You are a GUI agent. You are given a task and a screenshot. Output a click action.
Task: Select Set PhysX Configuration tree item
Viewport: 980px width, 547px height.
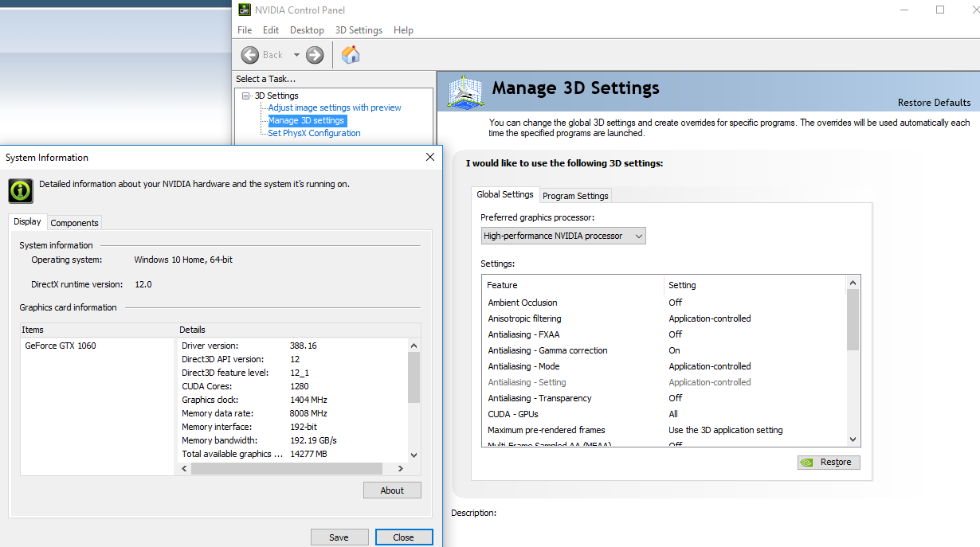tap(314, 133)
